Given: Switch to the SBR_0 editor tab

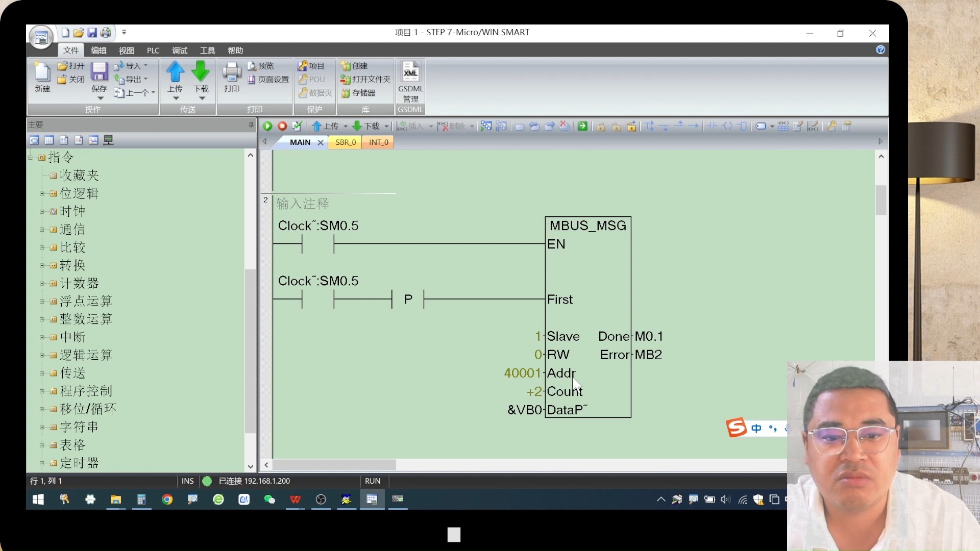Looking at the screenshot, I should tap(346, 142).
